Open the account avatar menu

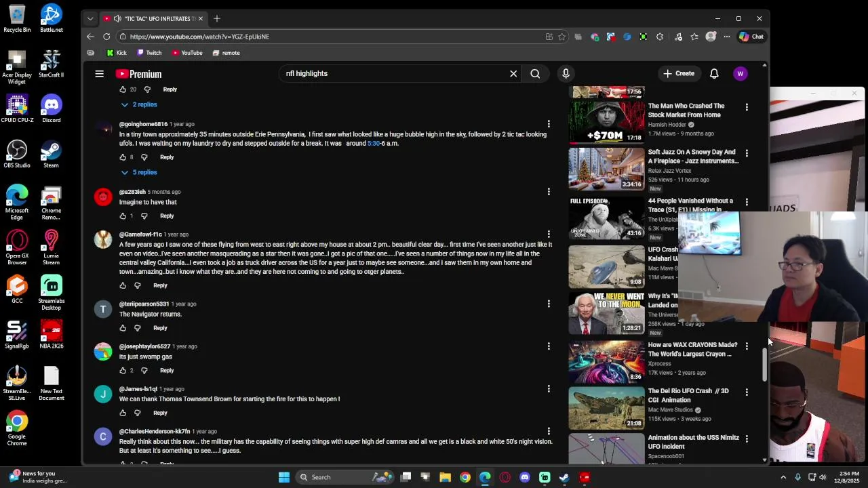[740, 73]
